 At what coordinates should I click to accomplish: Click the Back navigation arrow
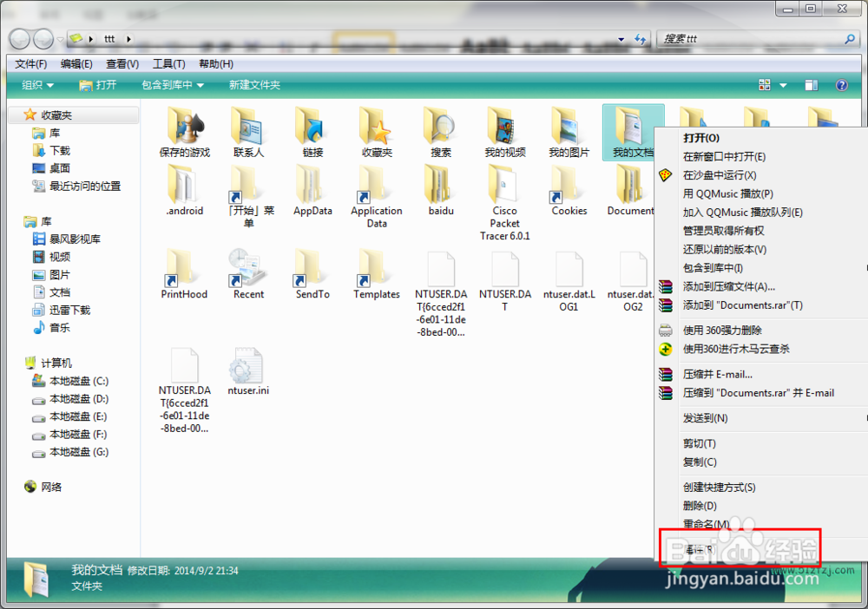click(20, 39)
